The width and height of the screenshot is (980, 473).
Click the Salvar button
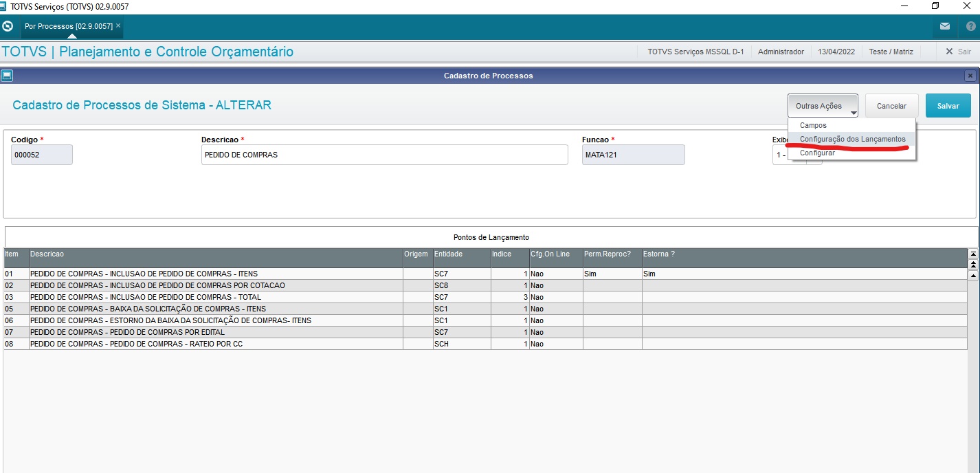pos(948,106)
